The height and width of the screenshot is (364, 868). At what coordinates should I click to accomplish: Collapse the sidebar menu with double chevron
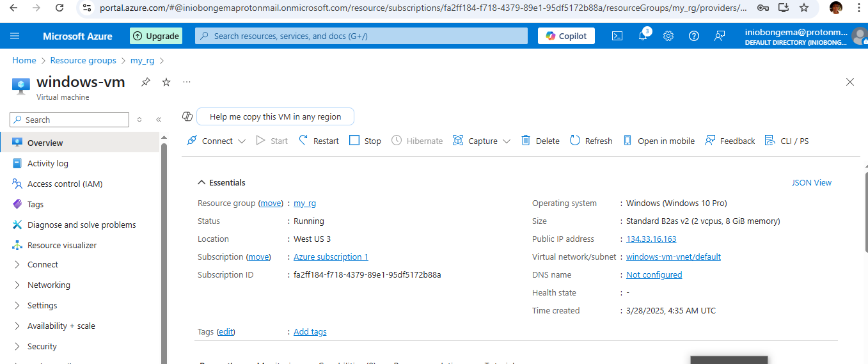pyautogui.click(x=159, y=120)
